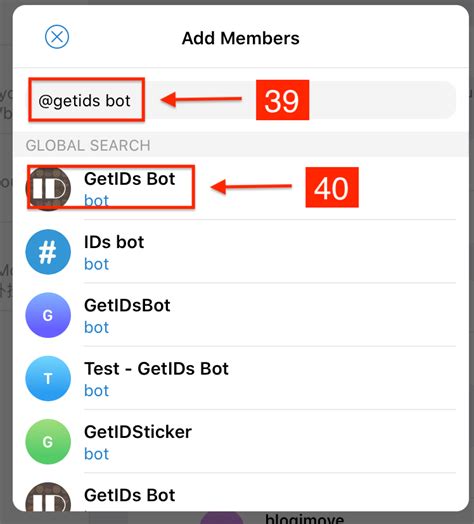Close the Add Members dialog

(57, 37)
